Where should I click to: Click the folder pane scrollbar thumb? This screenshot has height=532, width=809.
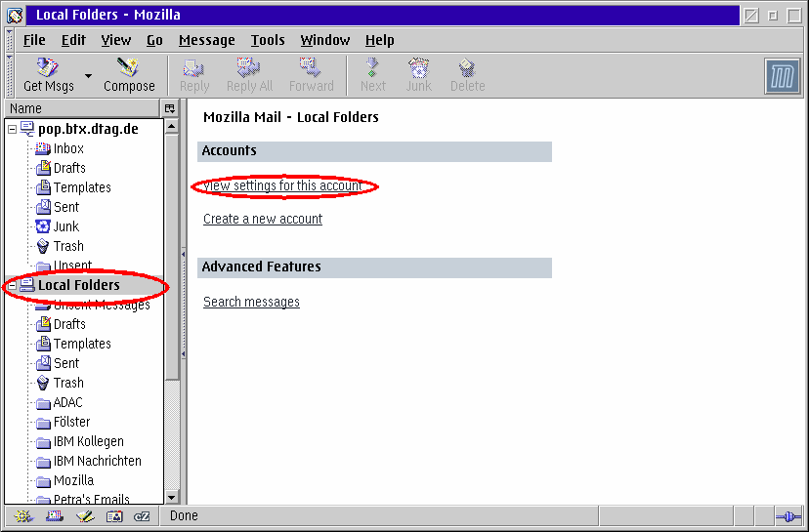coord(172,257)
